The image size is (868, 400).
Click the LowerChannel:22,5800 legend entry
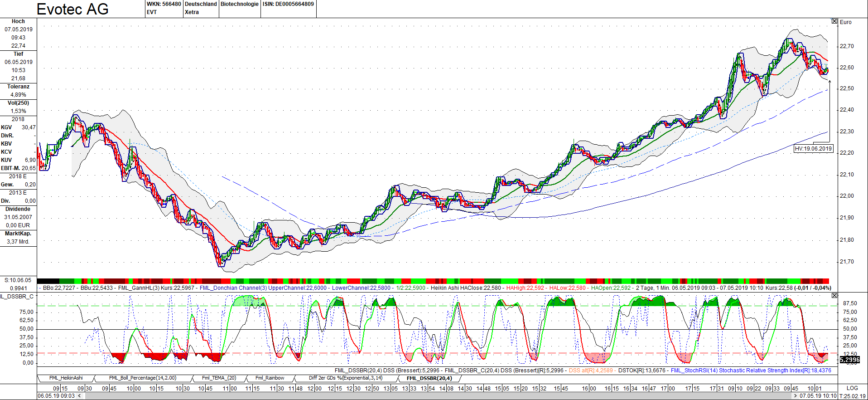[x=361, y=288]
